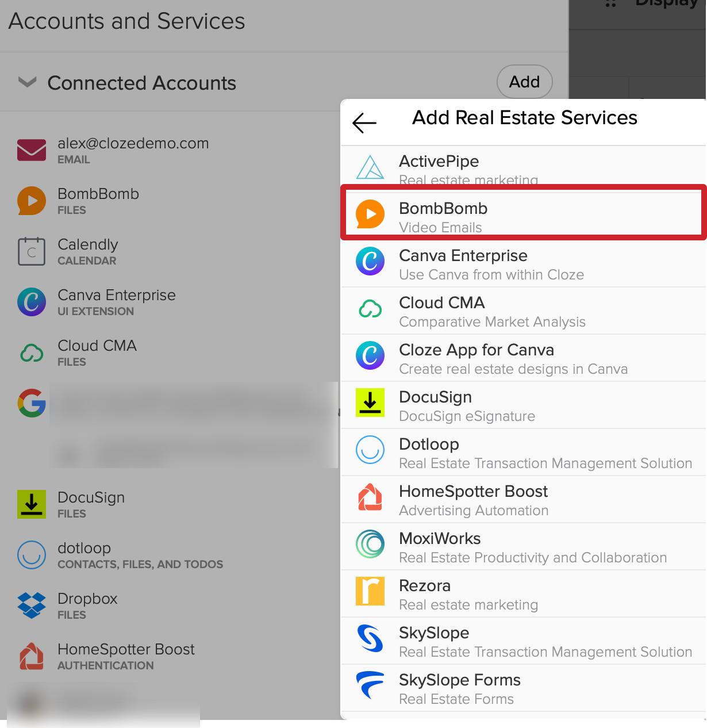This screenshot has height=728, width=707.
Task: Select ActivePipe service name
Action: tap(439, 161)
